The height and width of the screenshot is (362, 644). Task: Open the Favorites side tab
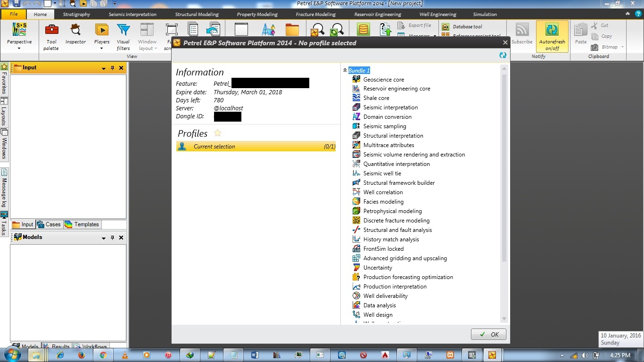coord(4,79)
